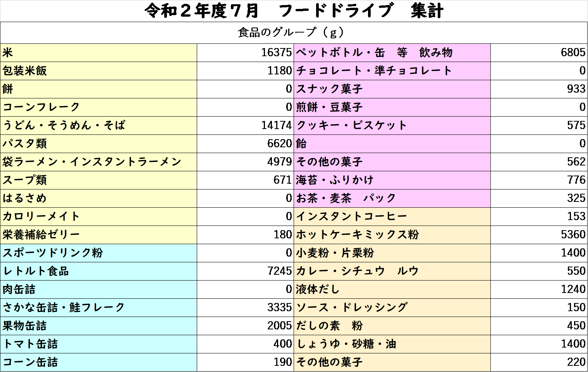The image size is (588, 372).
Task: Select the 飴 label cell
Action: 392,144
